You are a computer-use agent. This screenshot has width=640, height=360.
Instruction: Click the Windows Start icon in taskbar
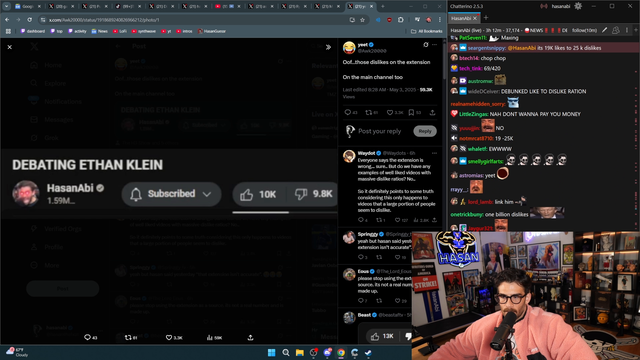pos(271,352)
